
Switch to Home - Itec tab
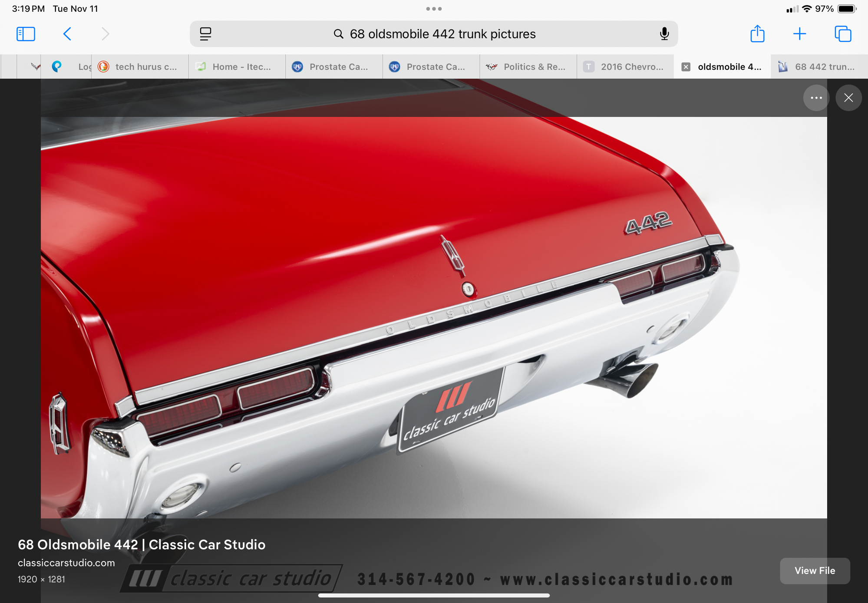pyautogui.click(x=237, y=67)
